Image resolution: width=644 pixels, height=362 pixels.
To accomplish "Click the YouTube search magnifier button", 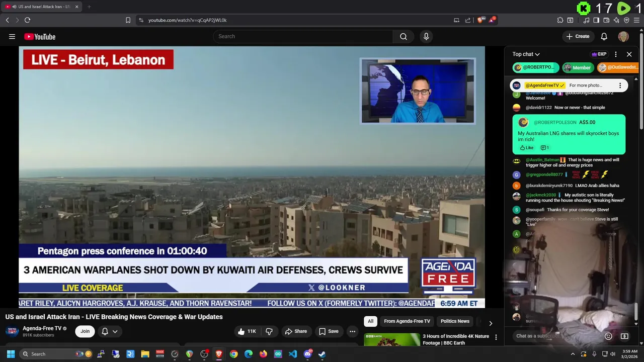I will tap(404, 36).
